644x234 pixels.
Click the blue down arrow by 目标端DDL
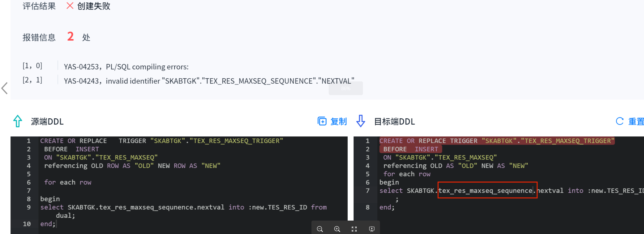point(361,121)
